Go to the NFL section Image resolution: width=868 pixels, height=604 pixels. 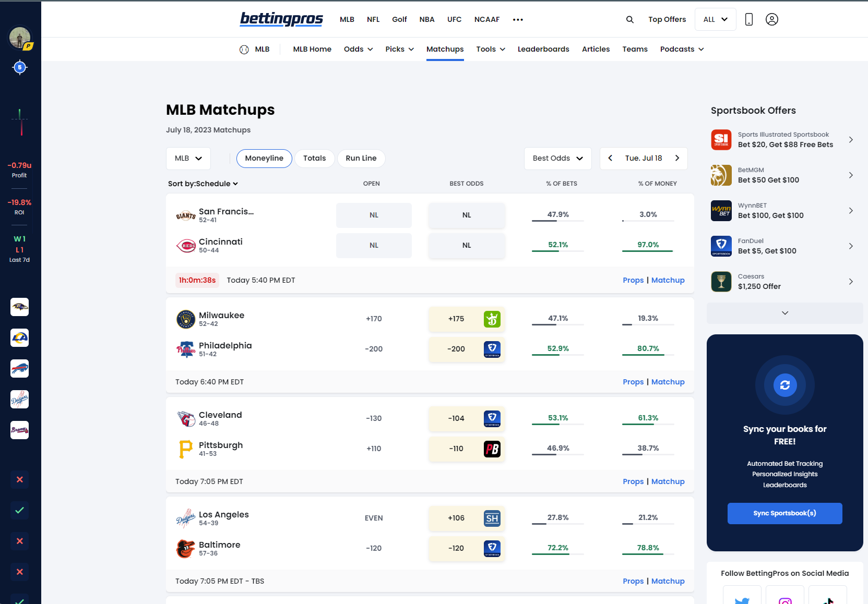tap(373, 19)
